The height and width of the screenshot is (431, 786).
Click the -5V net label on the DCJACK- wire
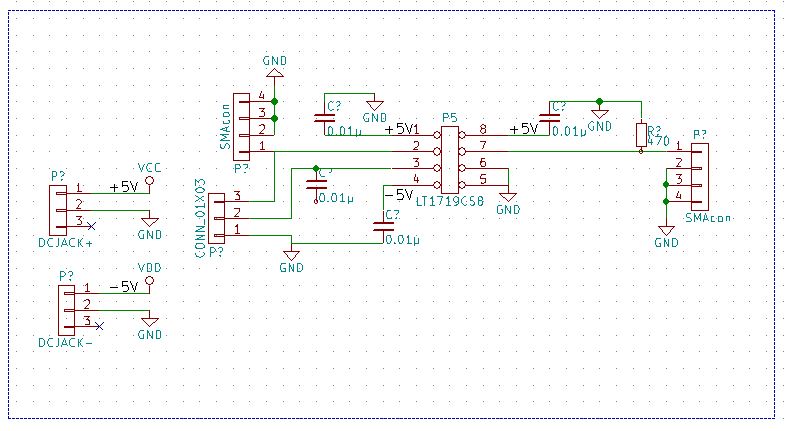coord(124,287)
